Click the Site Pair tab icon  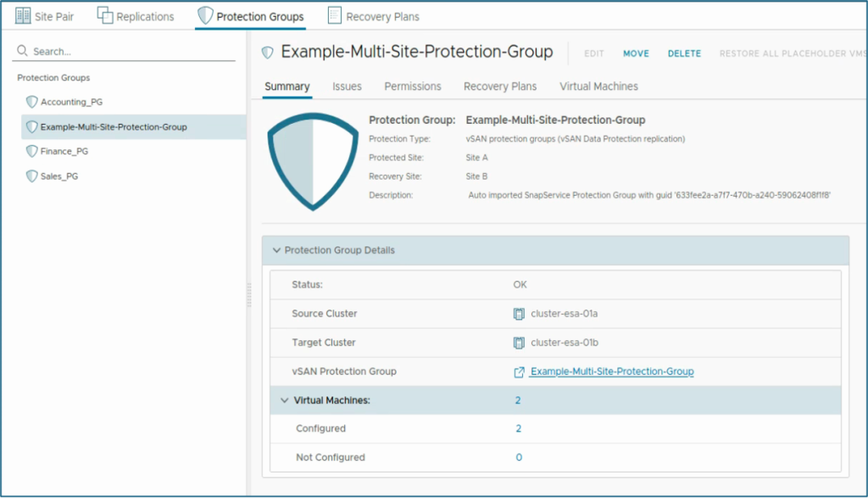[x=23, y=15]
